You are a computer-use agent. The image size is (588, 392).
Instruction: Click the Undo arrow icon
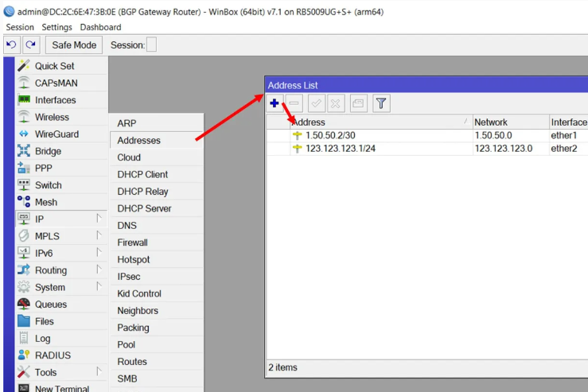(x=12, y=45)
